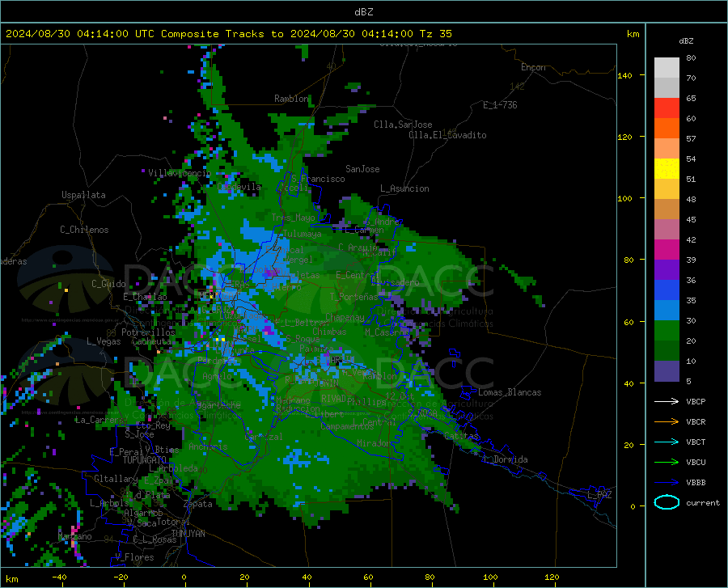
Task: Click the dBZ label above color scale
Action: click(x=686, y=40)
